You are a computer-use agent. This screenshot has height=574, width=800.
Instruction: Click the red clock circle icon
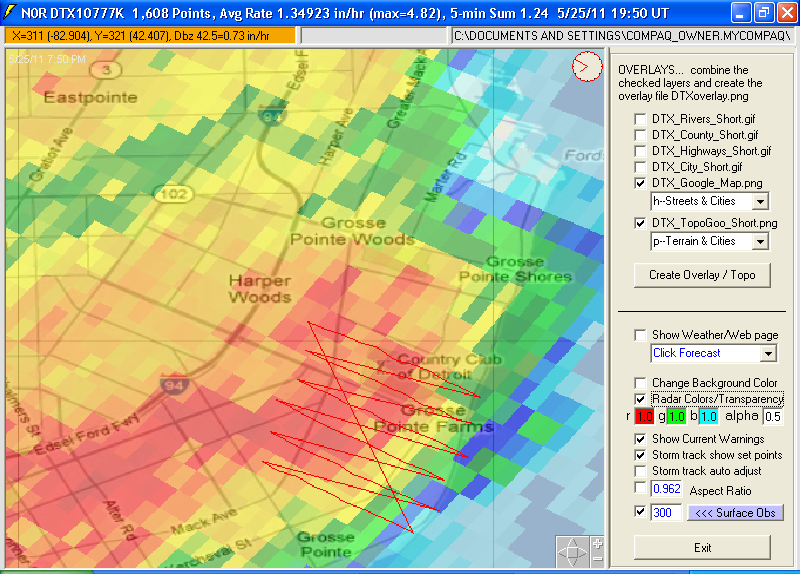click(587, 67)
